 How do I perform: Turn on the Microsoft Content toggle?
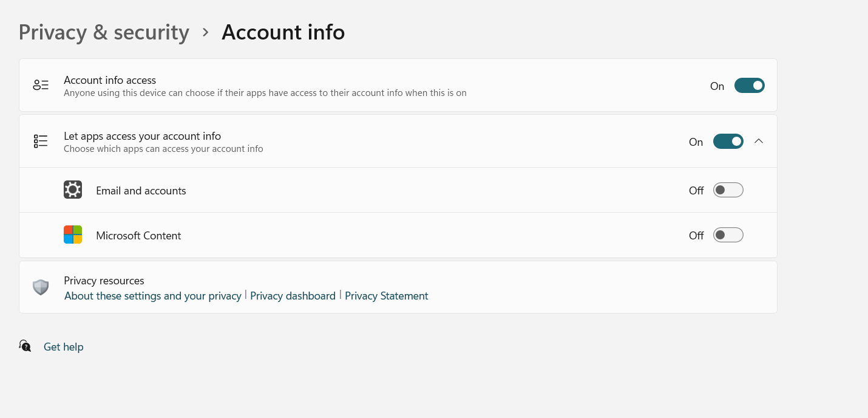pyautogui.click(x=728, y=235)
